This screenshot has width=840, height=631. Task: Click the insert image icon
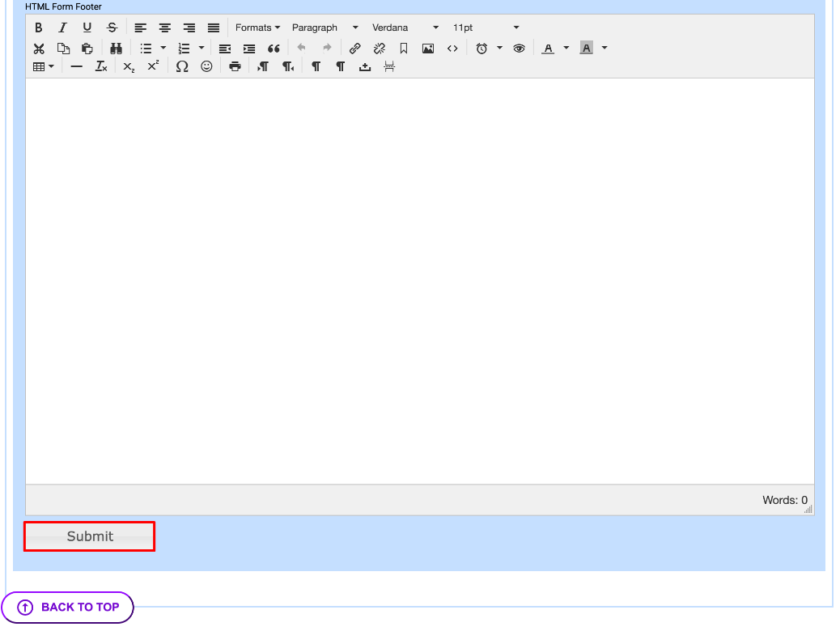[428, 49]
